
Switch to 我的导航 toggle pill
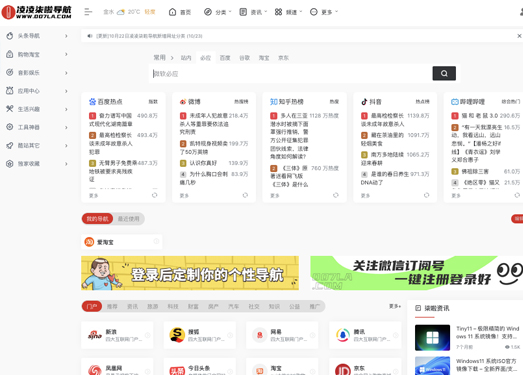tap(97, 219)
